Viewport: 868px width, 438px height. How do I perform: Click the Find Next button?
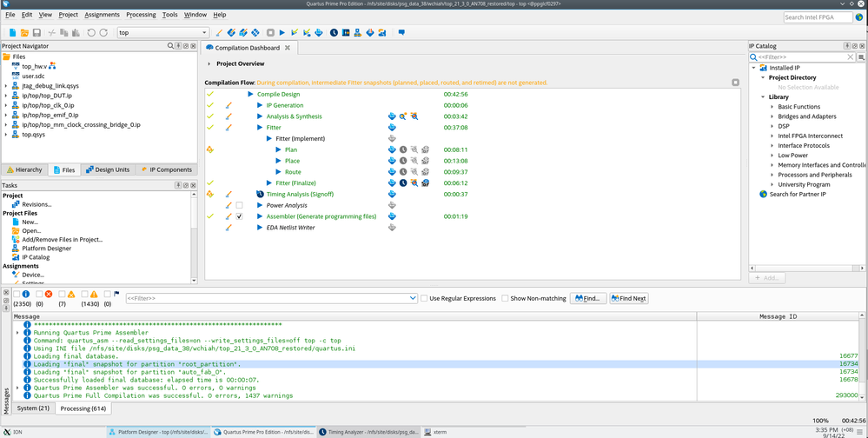pyautogui.click(x=628, y=298)
